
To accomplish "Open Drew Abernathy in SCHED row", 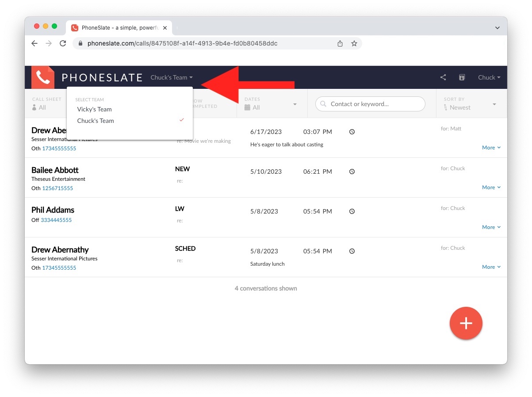I will tap(60, 250).
